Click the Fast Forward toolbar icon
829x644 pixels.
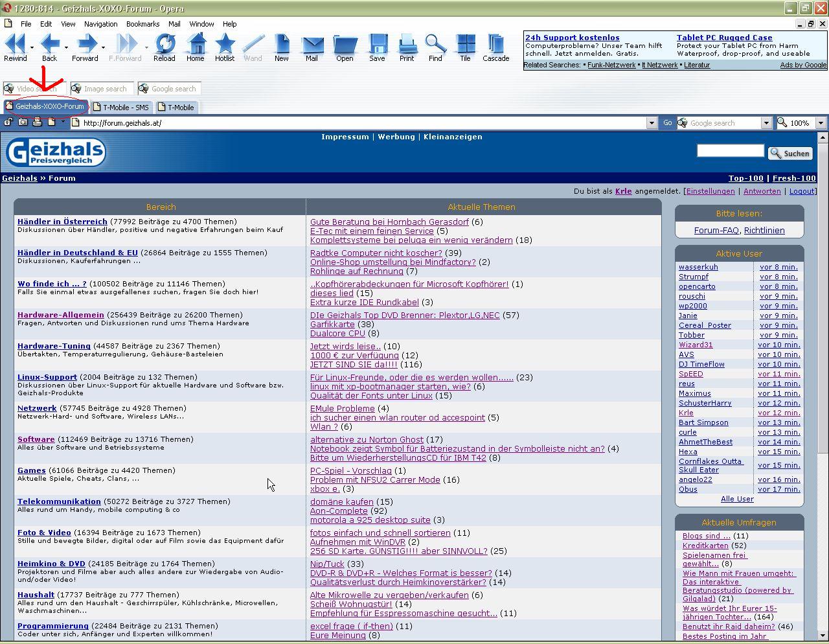pyautogui.click(x=126, y=44)
